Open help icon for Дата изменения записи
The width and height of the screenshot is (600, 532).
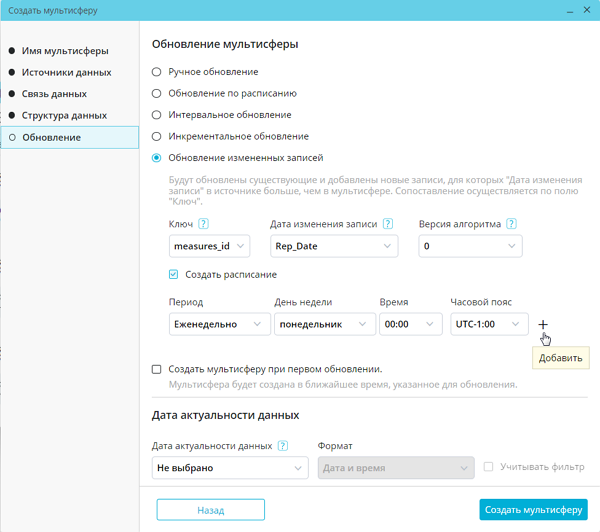click(x=388, y=224)
